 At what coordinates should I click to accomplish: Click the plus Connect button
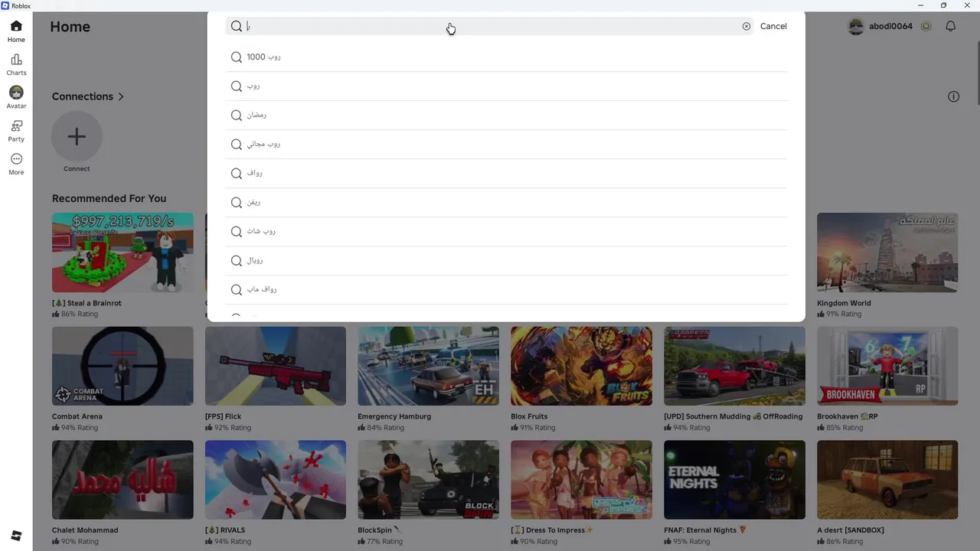coord(77,136)
